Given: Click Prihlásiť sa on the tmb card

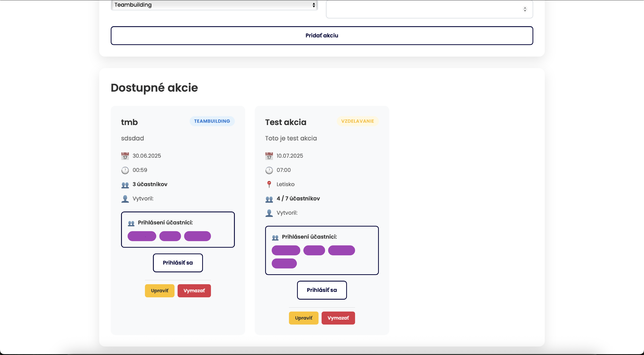Looking at the screenshot, I should click(x=178, y=263).
